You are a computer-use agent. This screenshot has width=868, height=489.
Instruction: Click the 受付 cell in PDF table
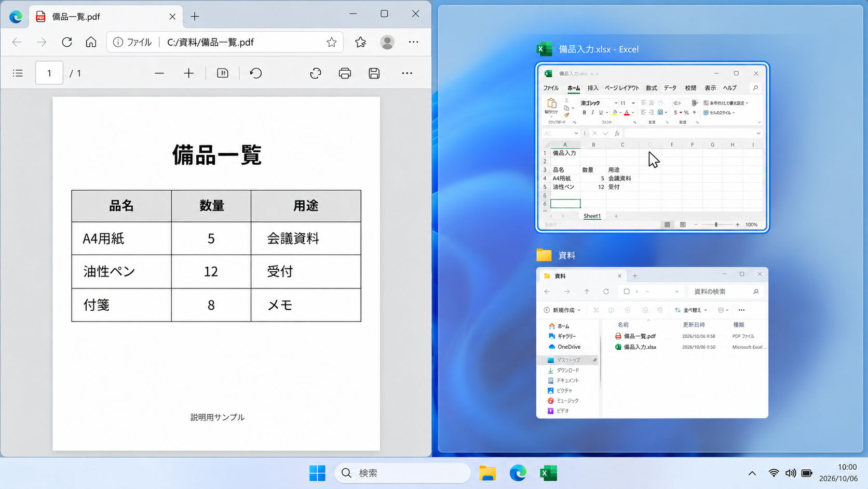click(306, 271)
